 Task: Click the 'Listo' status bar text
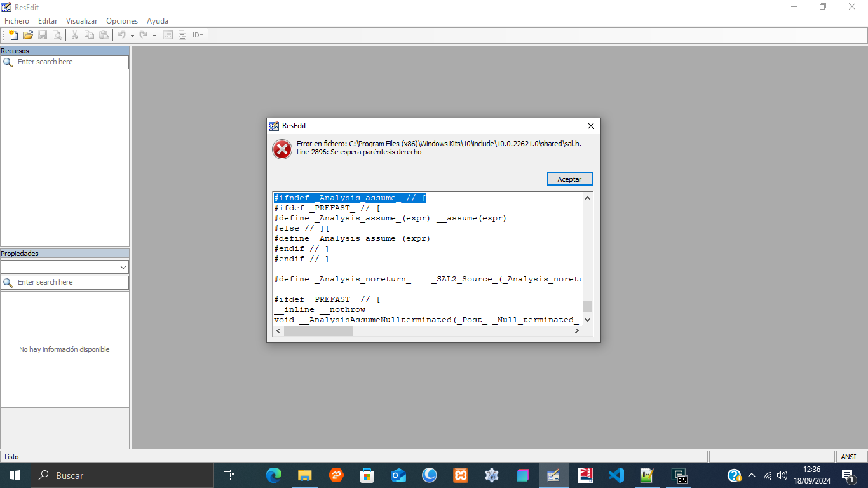pos(11,457)
